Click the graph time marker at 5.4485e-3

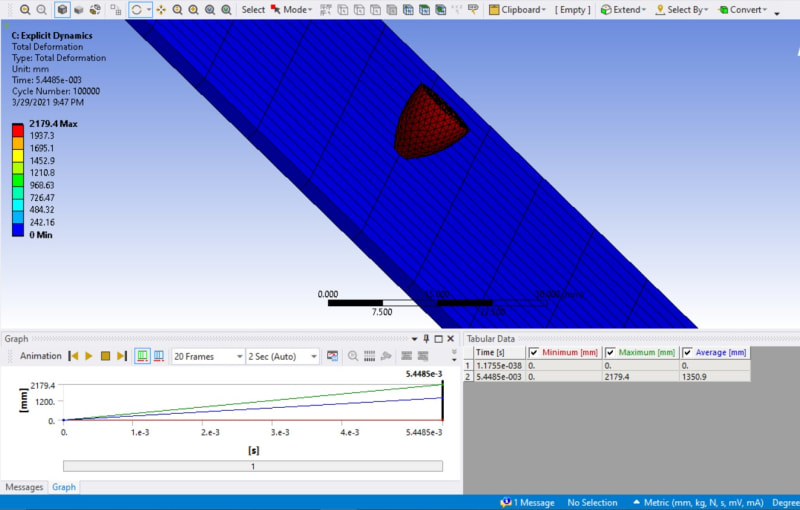[x=442, y=401]
